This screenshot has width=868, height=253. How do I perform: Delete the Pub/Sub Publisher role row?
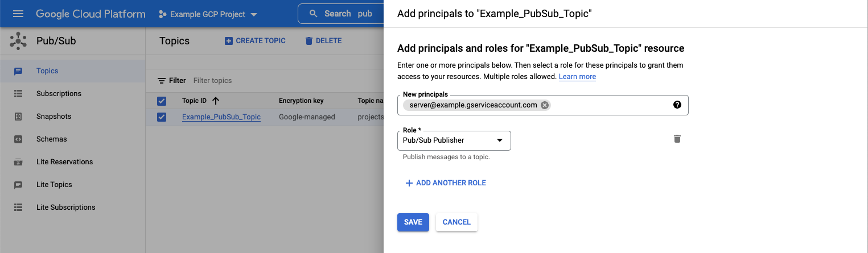click(677, 139)
